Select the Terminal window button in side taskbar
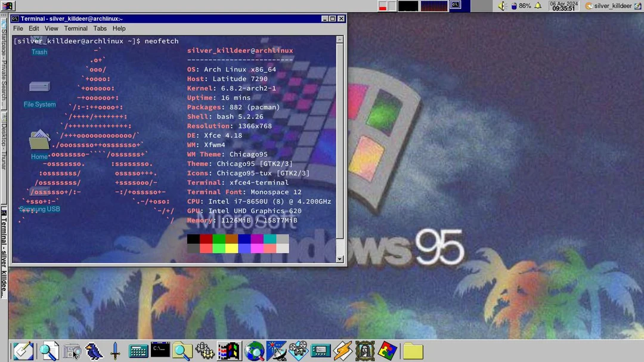The height and width of the screenshot is (362, 644). (x=4, y=251)
